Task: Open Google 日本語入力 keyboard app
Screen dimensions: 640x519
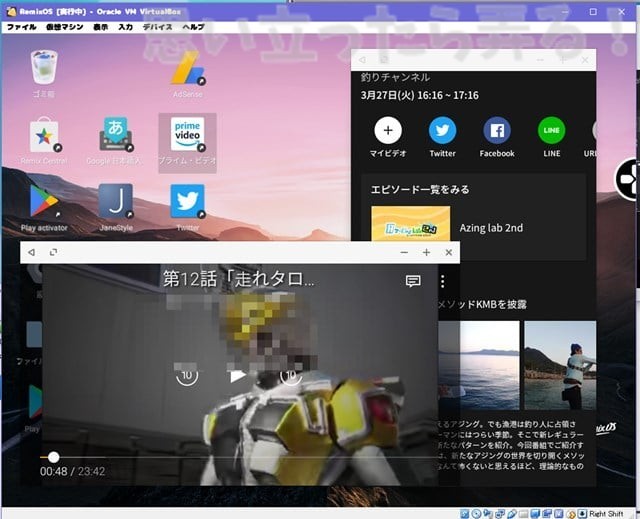Action: 116,134
